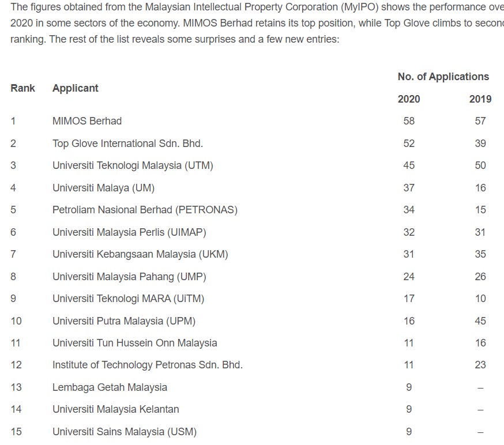Select Universiti Putra Malaysia (UPM)
The height and width of the screenshot is (445, 504).
coord(124,321)
